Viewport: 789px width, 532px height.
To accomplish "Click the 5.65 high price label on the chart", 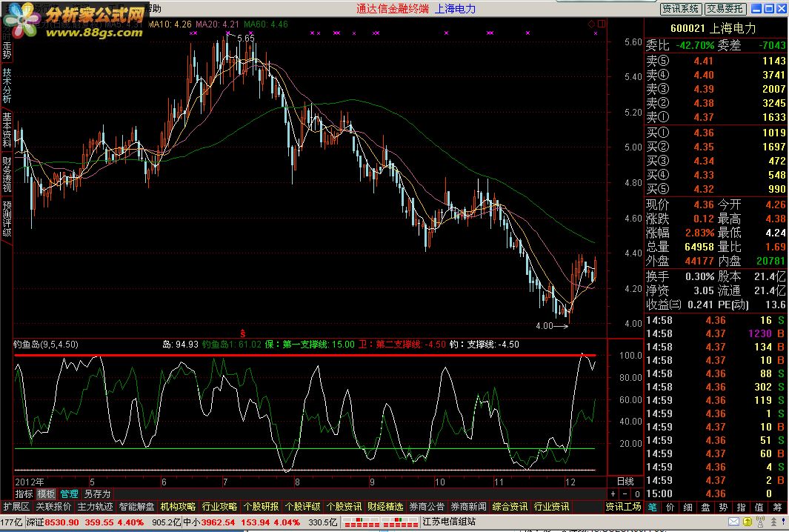I will point(245,39).
